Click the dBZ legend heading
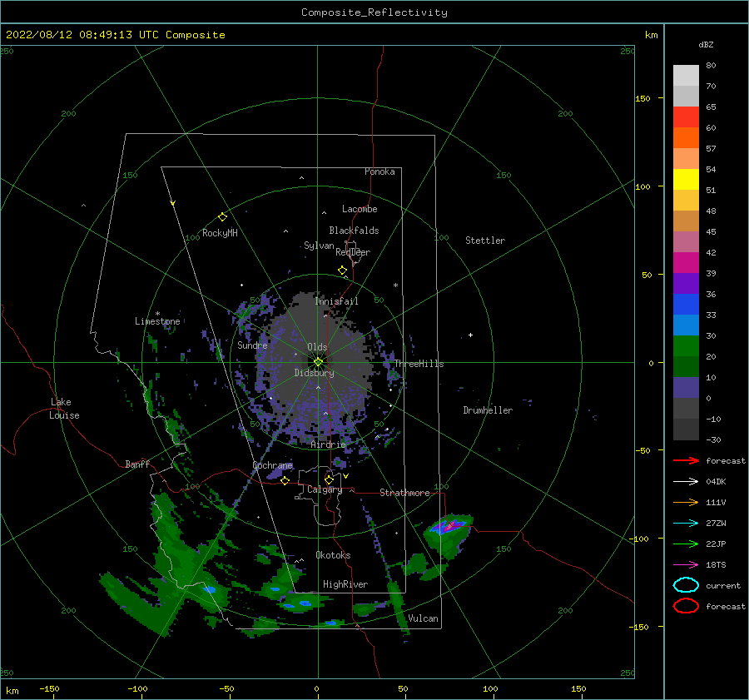749x700 pixels. pyautogui.click(x=706, y=44)
